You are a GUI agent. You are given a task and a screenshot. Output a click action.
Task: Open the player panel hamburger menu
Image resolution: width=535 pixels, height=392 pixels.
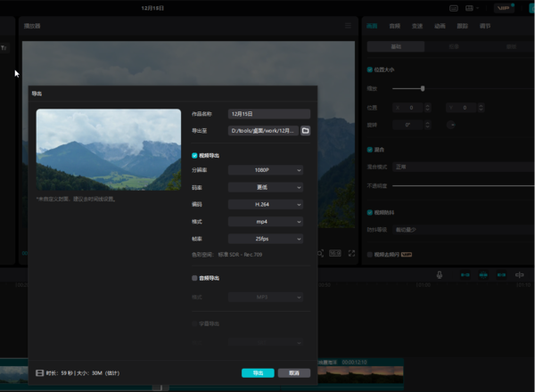pyautogui.click(x=348, y=26)
